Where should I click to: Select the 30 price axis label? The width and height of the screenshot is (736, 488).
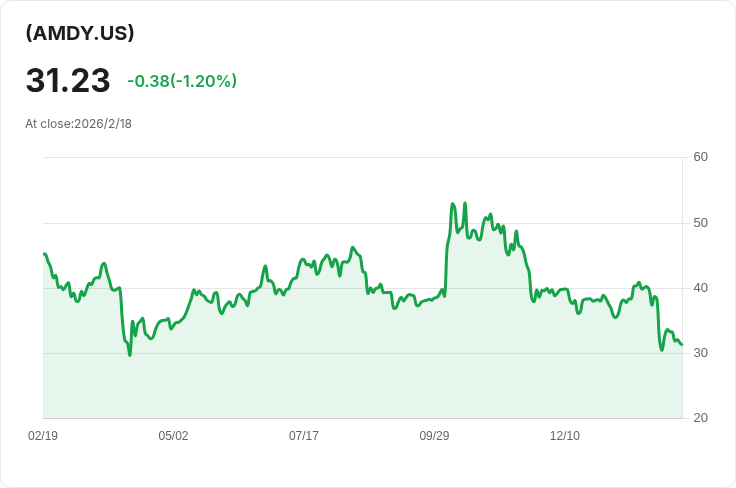[700, 353]
